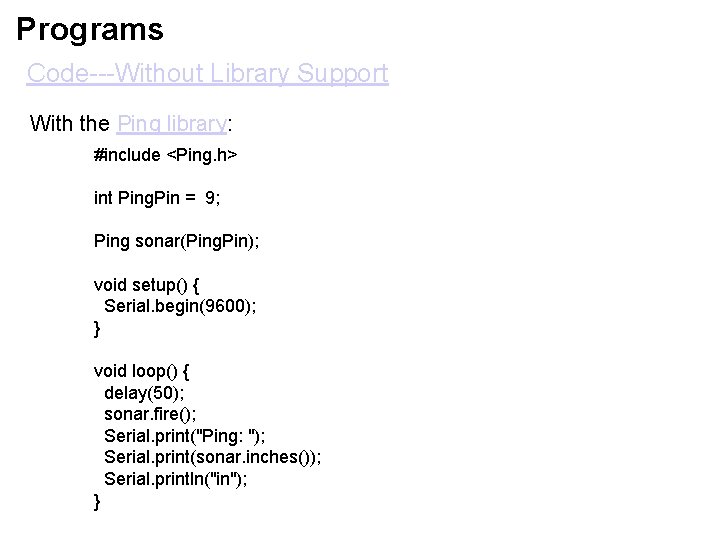The height and width of the screenshot is (540, 720).
Task: Click the final closing brace of loop
Action: click(97, 501)
